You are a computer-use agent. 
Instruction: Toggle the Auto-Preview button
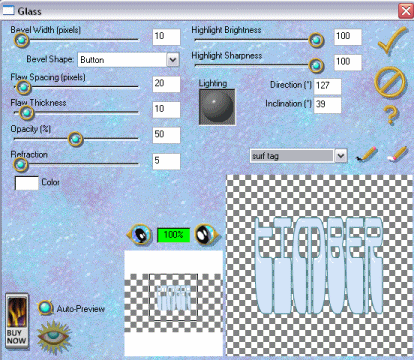(45, 308)
